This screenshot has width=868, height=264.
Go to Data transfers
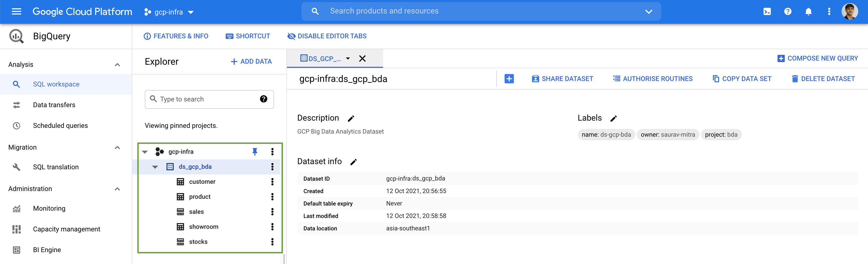pyautogui.click(x=66, y=105)
